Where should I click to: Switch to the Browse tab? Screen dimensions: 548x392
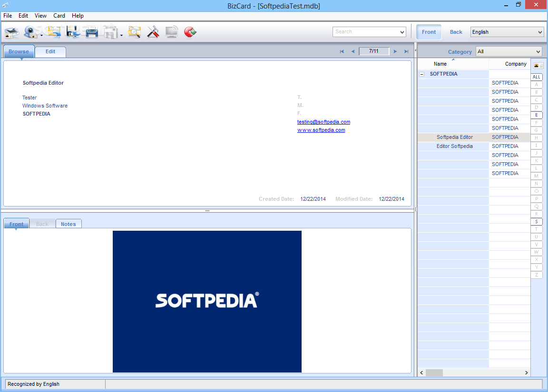(19, 51)
